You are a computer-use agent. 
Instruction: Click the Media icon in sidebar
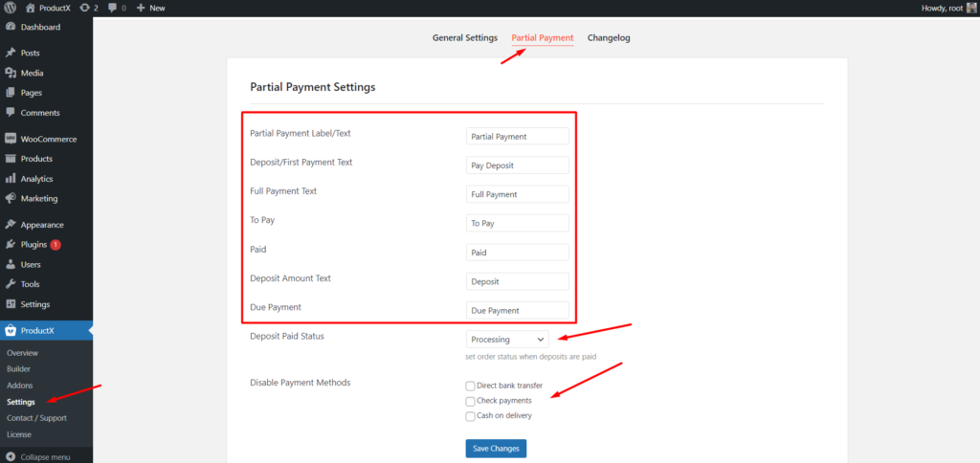(10, 73)
